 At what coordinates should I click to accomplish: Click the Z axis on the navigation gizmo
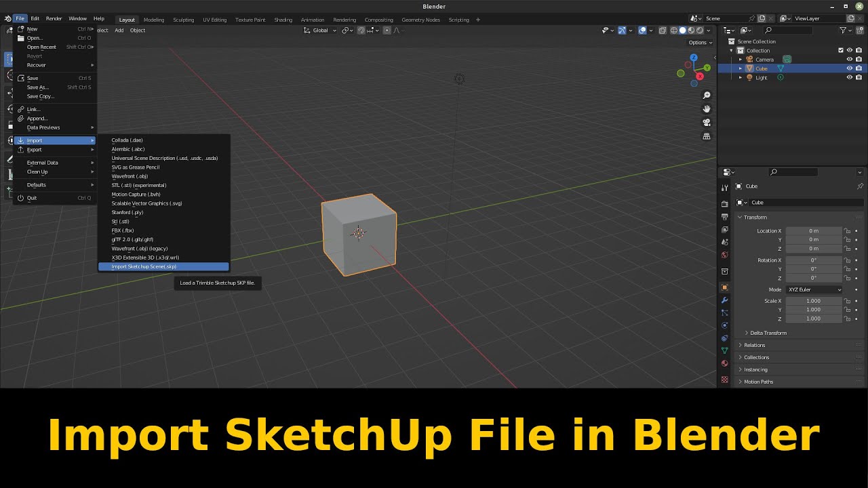(694, 59)
